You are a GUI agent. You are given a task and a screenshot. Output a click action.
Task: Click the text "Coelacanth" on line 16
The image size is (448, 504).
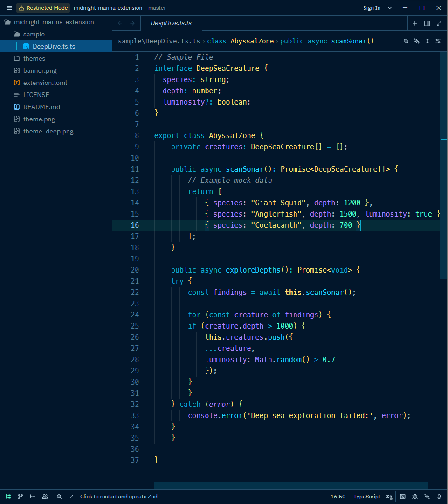click(276, 225)
